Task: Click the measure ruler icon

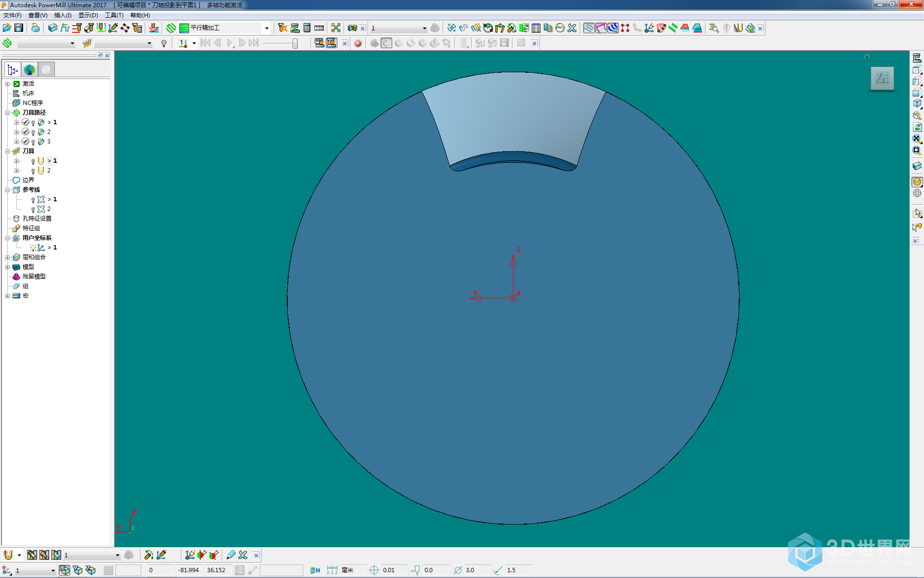Action: point(319,28)
